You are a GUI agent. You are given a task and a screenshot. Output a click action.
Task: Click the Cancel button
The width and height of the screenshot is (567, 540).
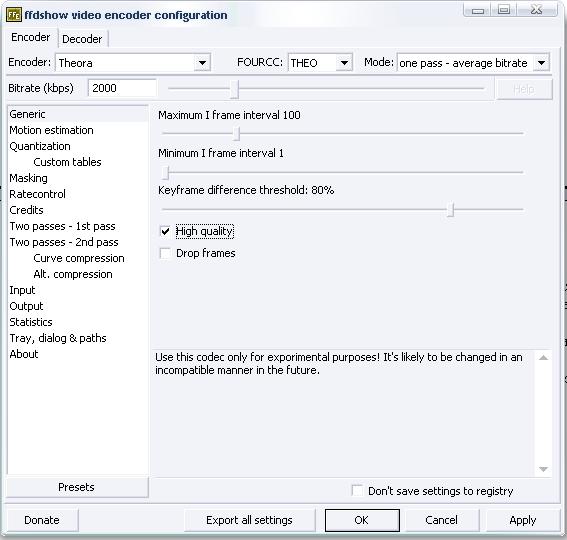click(442, 520)
